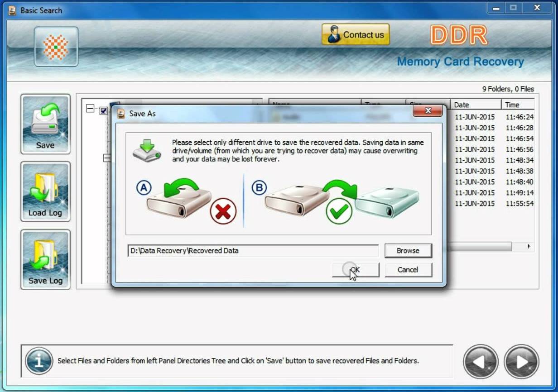Image resolution: width=558 pixels, height=392 pixels.
Task: Click the Save As dialog title icon
Action: pos(121,114)
